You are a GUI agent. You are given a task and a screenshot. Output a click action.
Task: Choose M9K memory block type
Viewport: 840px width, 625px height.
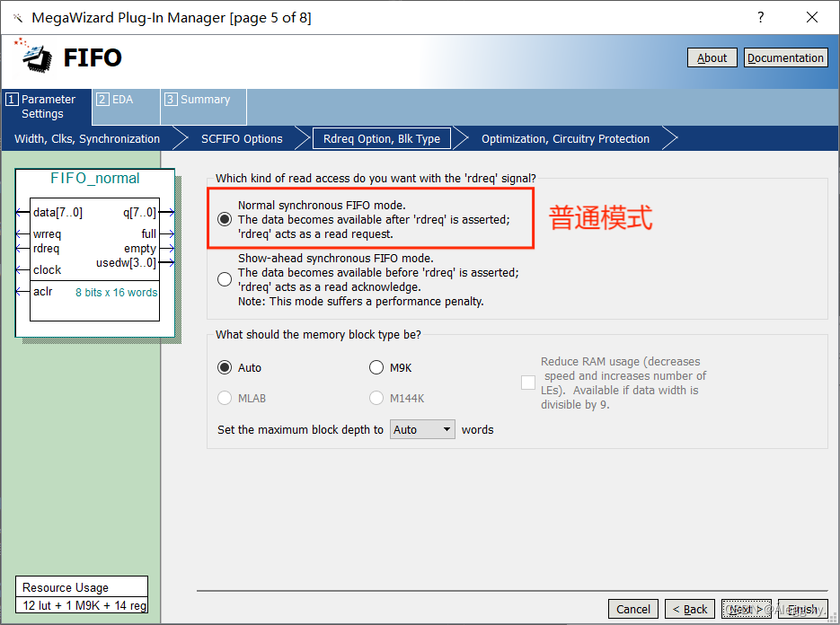click(x=376, y=367)
